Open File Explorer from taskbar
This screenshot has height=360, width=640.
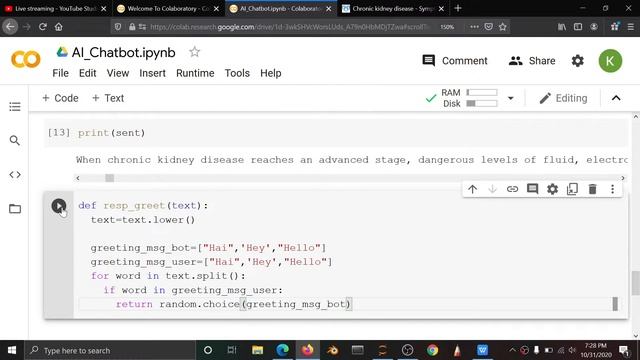click(x=257, y=350)
